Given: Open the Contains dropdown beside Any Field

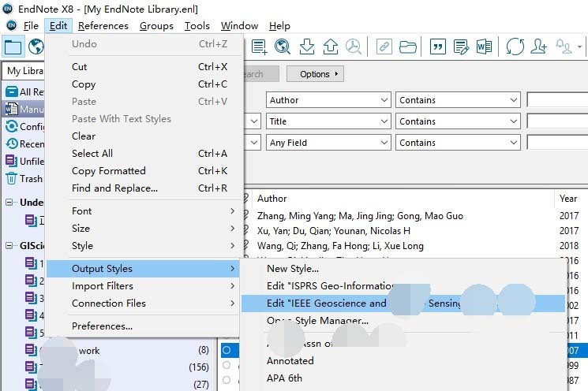Looking at the screenshot, I should 514,143.
